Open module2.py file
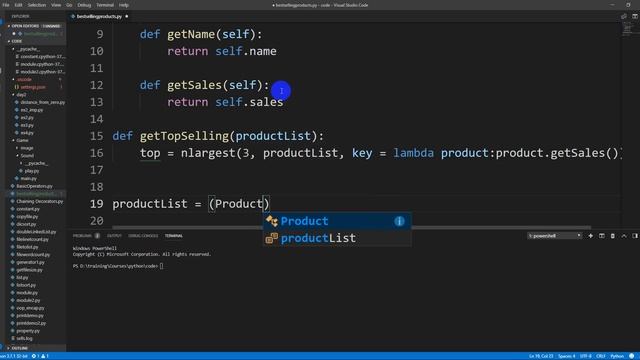640x360 pixels. tap(28, 300)
